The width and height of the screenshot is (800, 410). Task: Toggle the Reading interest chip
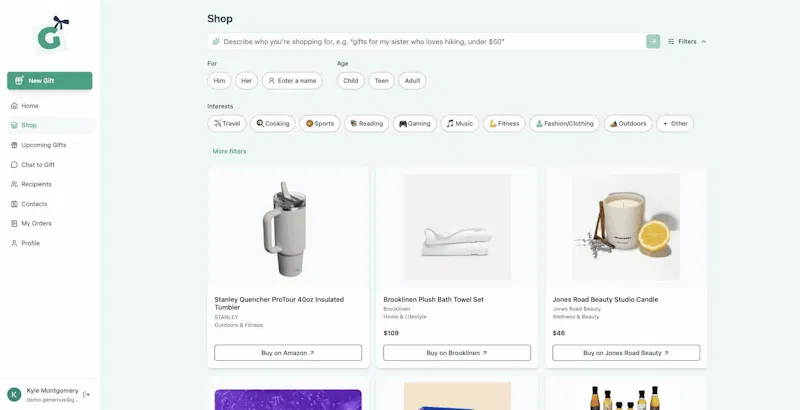coord(366,123)
